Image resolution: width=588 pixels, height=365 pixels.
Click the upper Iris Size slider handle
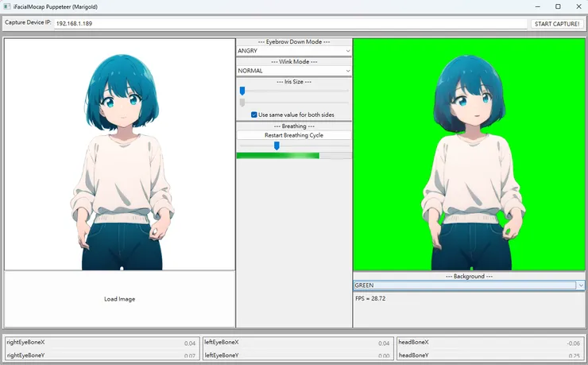point(242,91)
